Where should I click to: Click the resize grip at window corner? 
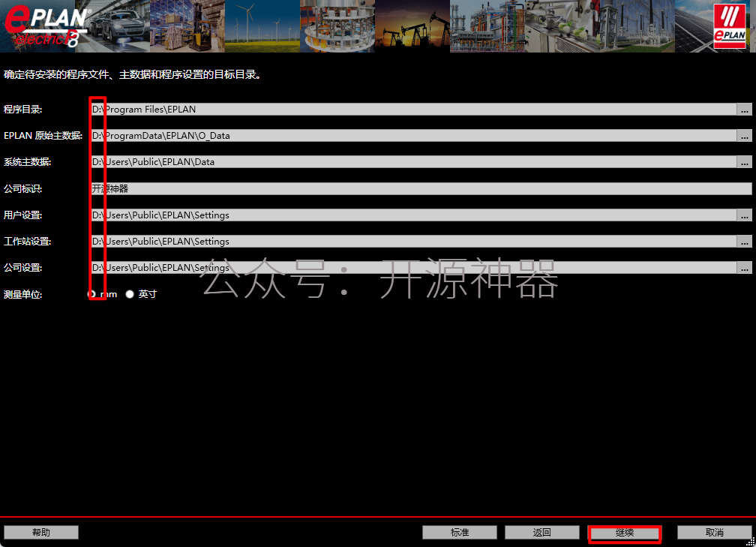pos(751,542)
